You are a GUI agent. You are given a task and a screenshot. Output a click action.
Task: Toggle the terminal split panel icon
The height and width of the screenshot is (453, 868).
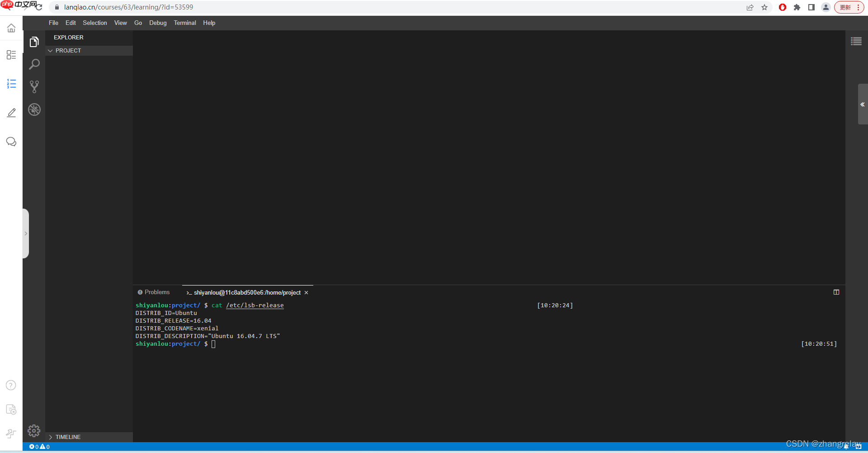coord(836,292)
